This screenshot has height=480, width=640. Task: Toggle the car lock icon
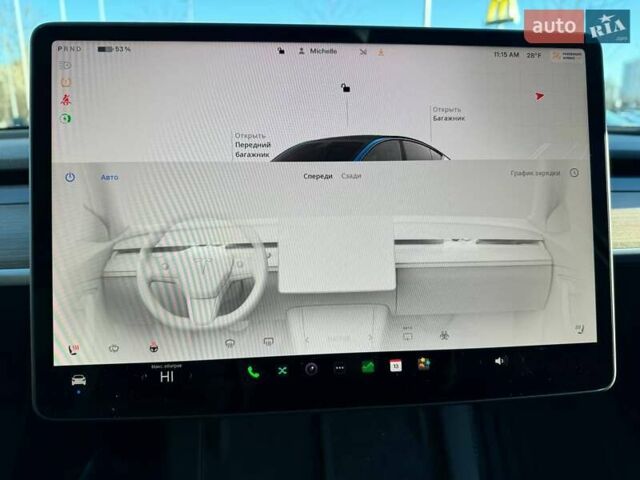[x=345, y=88]
